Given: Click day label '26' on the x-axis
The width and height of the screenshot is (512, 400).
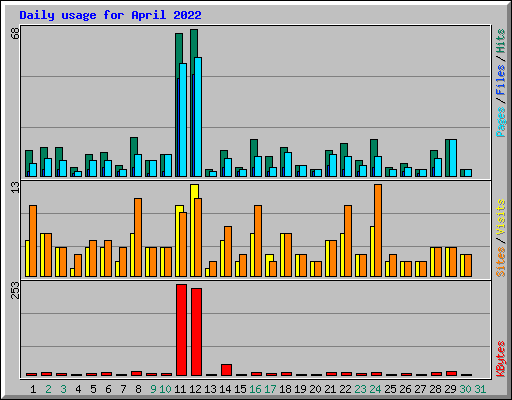Looking at the screenshot, I should (405, 389).
